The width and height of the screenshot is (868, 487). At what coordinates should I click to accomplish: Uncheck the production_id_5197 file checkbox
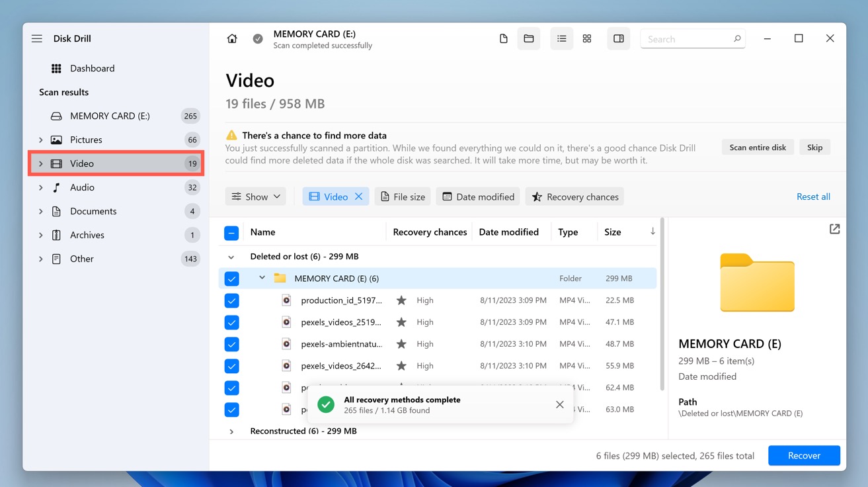(x=231, y=300)
